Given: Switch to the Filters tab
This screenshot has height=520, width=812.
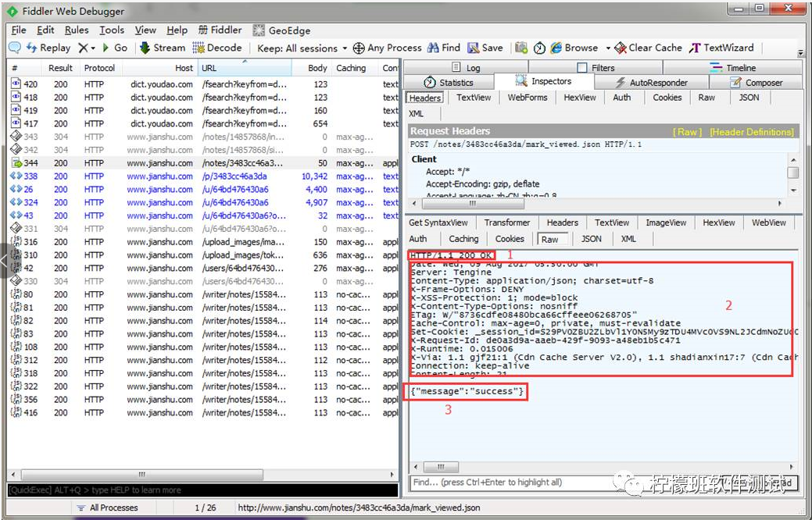Looking at the screenshot, I should click(596, 67).
